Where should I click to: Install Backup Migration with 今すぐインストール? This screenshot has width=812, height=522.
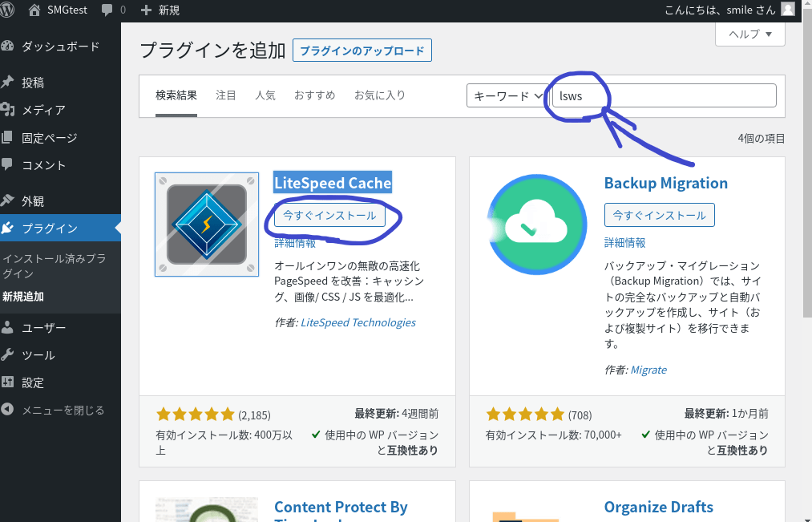click(x=659, y=215)
